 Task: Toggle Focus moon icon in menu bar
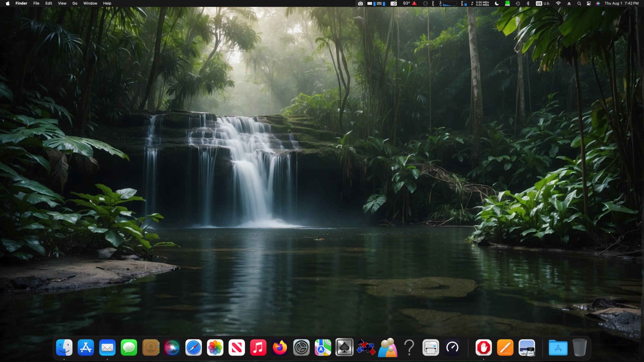click(497, 3)
